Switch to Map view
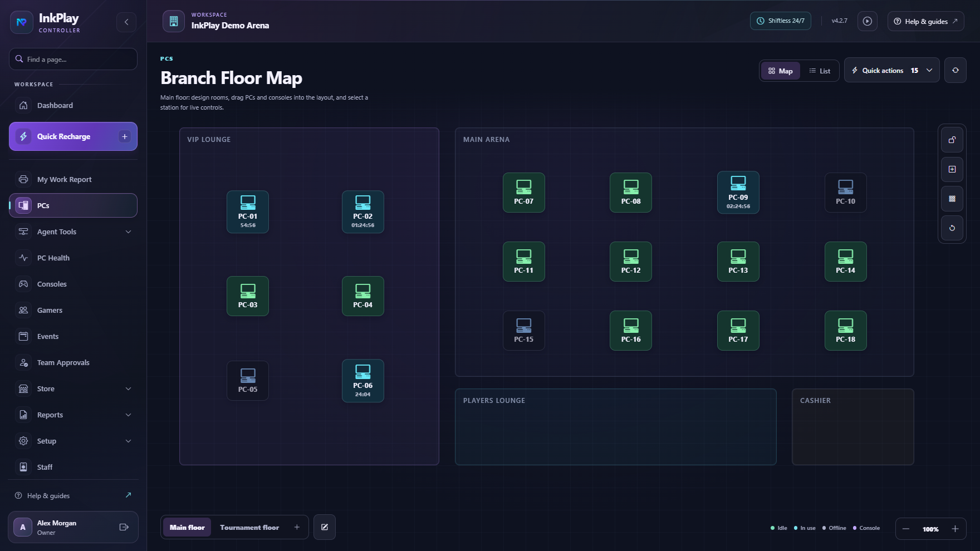 781,71
